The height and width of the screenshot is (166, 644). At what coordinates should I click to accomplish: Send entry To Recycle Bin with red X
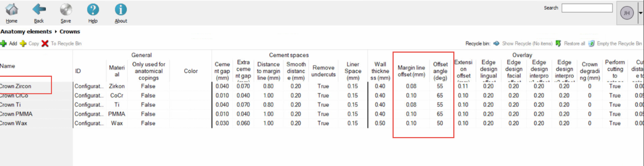coord(45,43)
